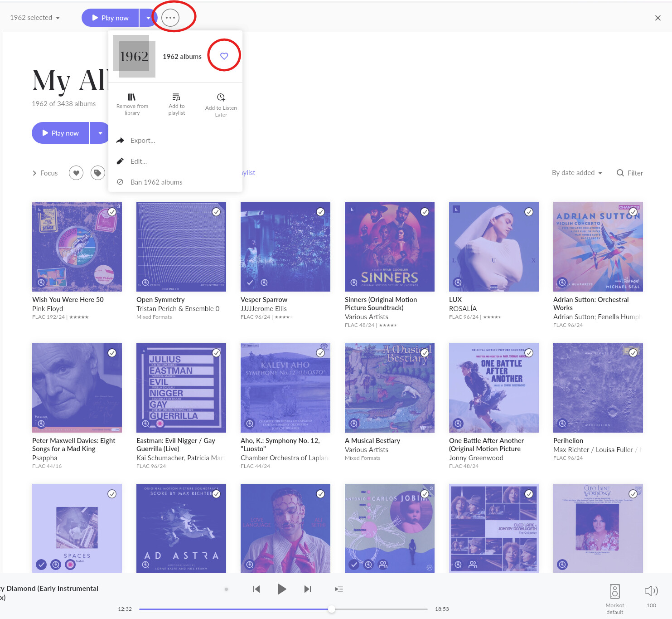
Task: Click Add to Listen Later icon
Action: [x=221, y=97]
